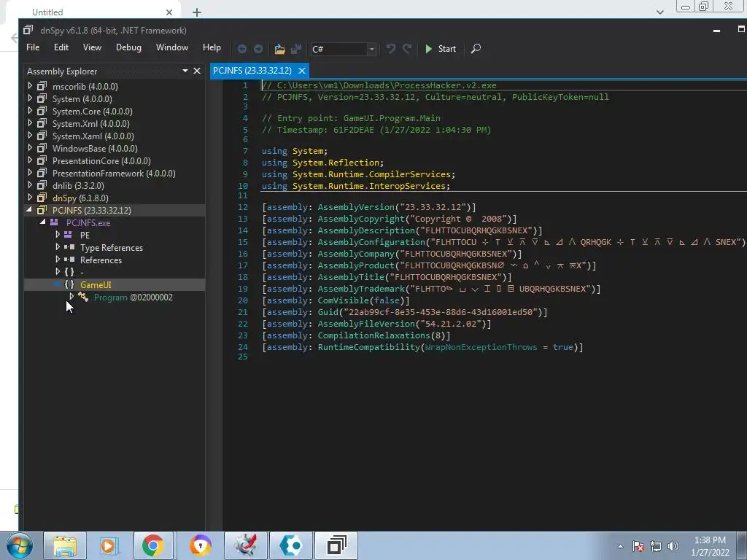Select PresentationFramework (4.0.0.0) in tree

tap(114, 174)
